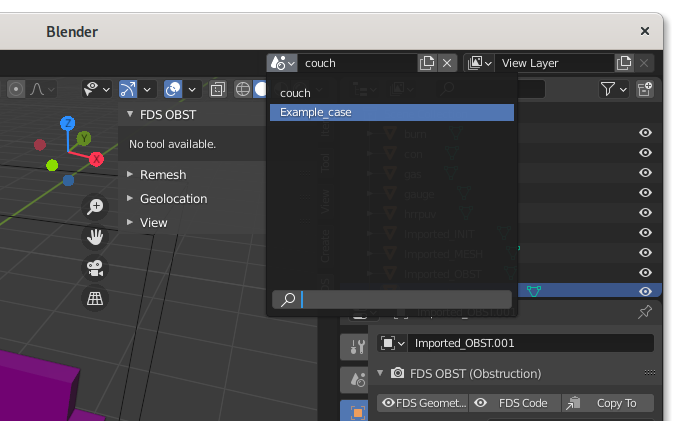
Task: Open the view layer browse dropdown
Action: tap(479, 63)
